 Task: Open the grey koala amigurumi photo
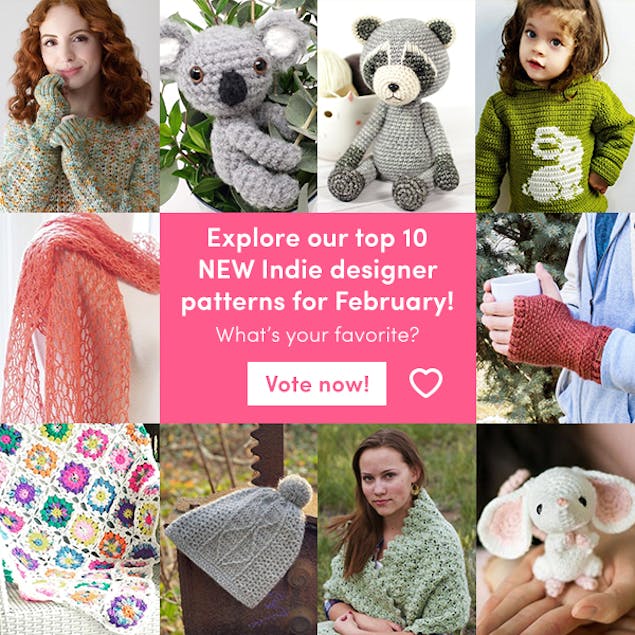pyautogui.click(x=239, y=106)
